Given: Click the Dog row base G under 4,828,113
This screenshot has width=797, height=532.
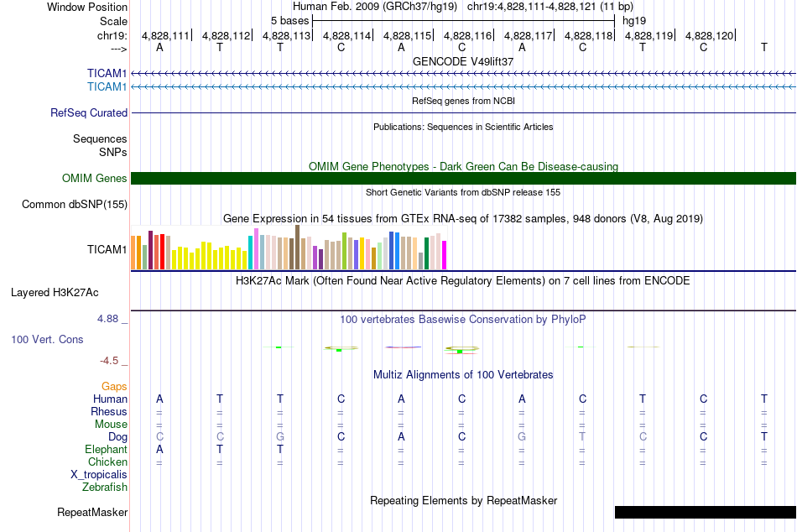Looking at the screenshot, I should [280, 437].
